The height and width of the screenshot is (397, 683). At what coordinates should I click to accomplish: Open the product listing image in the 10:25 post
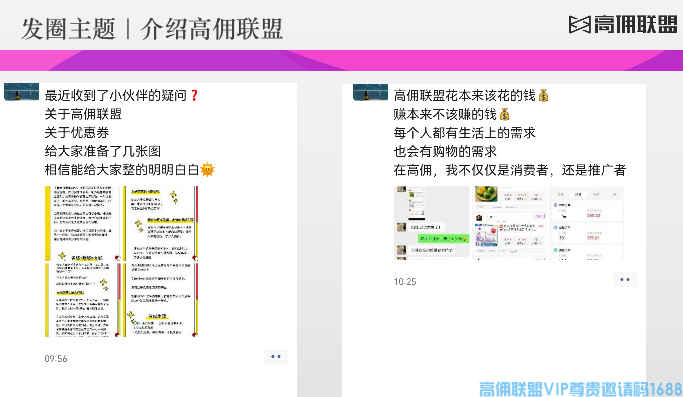(510, 223)
